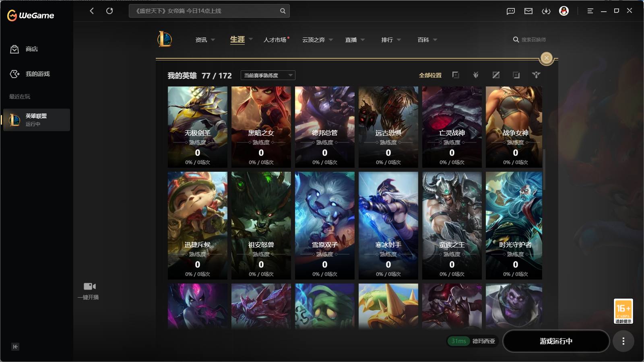Click the summoner search magnifier icon
Viewport: 644px width, 362px height.
[516, 39]
